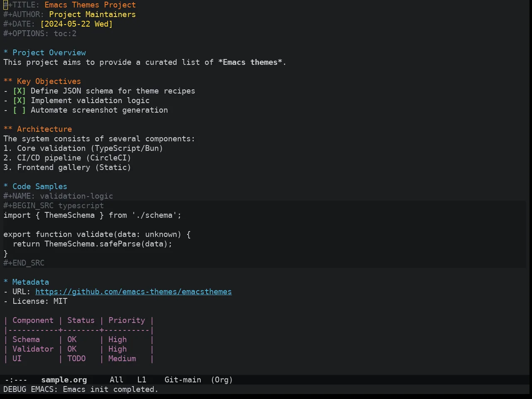This screenshot has height=399, width=532.
Task: Open the github.com emacs-themes link
Action: [x=133, y=292]
